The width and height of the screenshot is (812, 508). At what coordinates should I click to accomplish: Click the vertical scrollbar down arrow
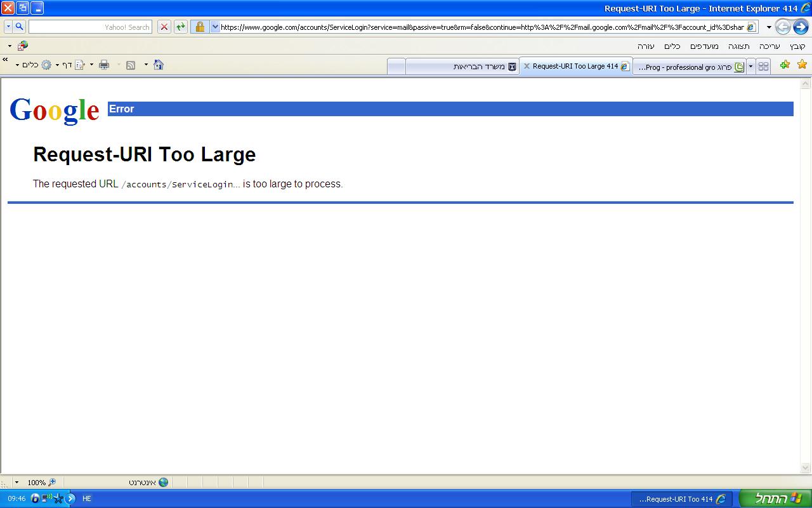pos(806,469)
